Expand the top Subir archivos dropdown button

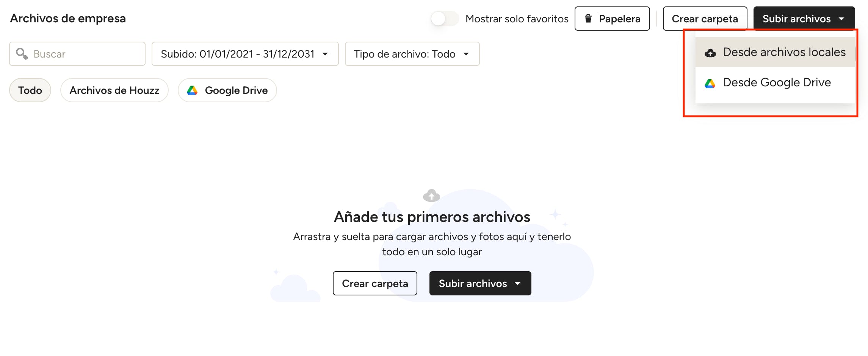[x=804, y=19]
